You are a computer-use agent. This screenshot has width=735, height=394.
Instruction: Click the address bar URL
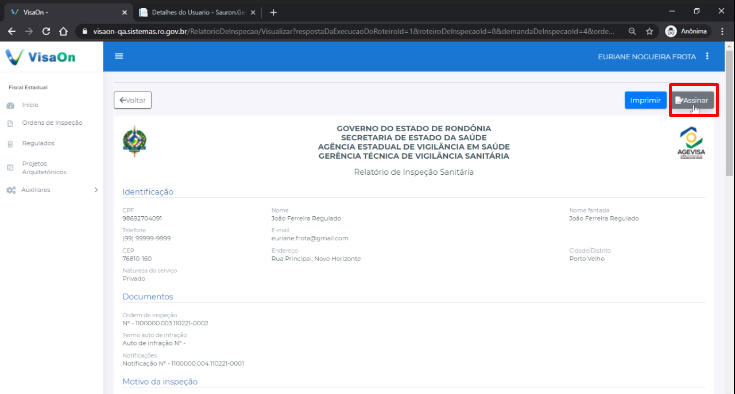[353, 31]
